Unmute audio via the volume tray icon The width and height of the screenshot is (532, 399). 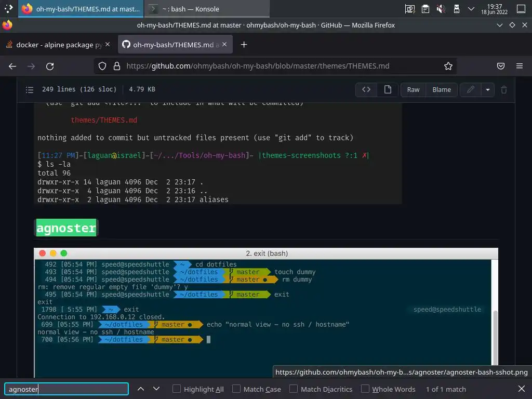tap(441, 9)
